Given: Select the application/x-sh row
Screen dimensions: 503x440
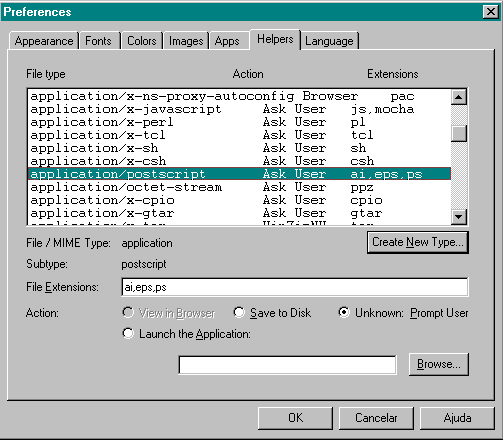Looking at the screenshot, I should point(239,148).
